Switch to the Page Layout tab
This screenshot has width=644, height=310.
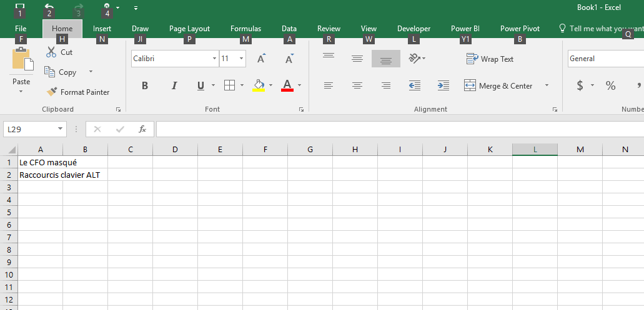pyautogui.click(x=189, y=29)
